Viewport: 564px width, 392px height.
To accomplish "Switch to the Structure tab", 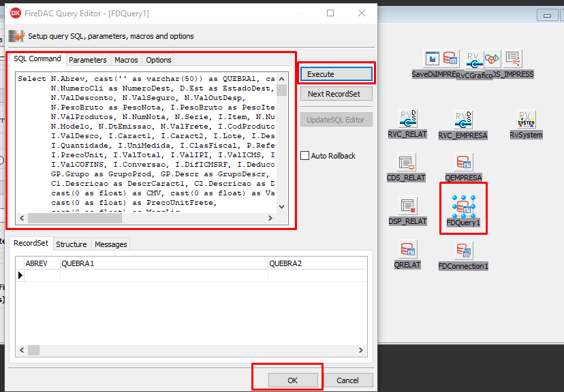I will 72,244.
